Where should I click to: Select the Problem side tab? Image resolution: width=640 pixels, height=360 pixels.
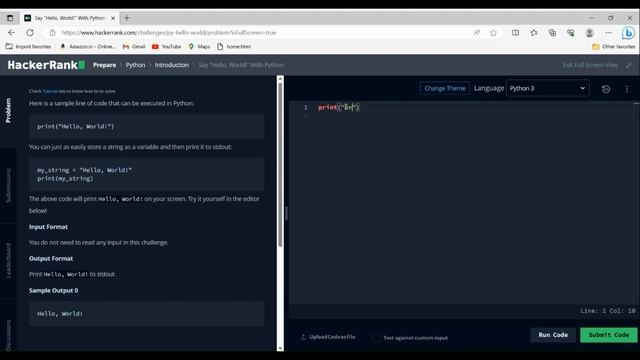tap(8, 110)
